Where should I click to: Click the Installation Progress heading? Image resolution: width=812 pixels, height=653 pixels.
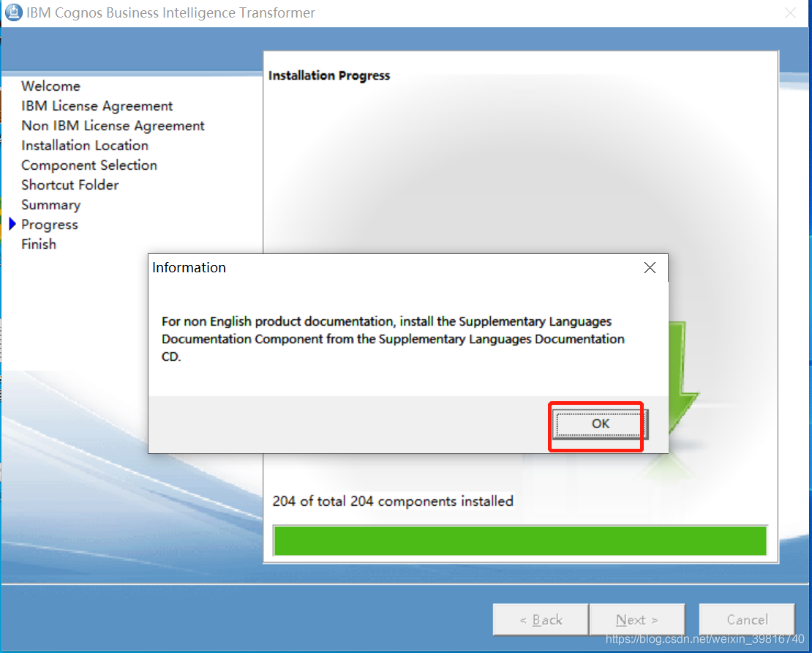[329, 75]
